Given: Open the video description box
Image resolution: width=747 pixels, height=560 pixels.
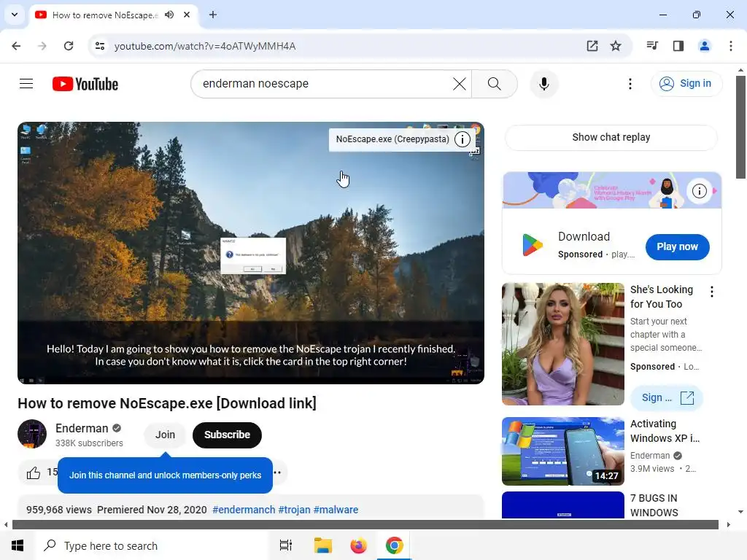Looking at the screenshot, I should 251,507.
